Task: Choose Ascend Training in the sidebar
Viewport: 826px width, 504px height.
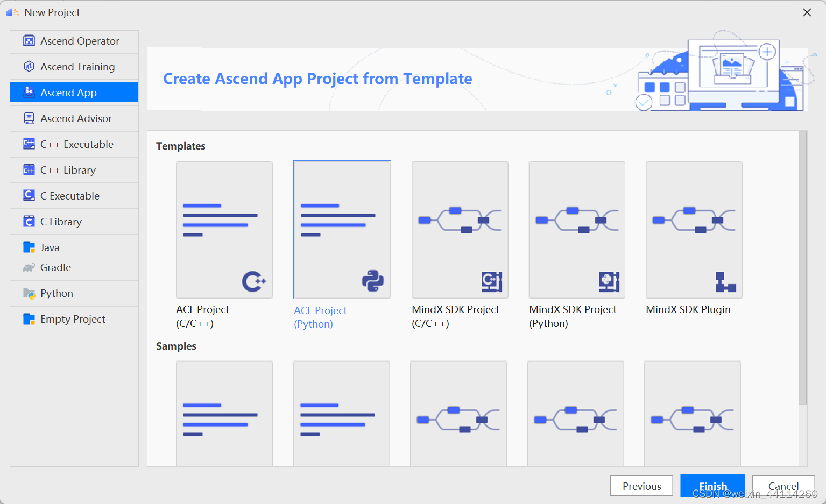Action: click(x=74, y=67)
